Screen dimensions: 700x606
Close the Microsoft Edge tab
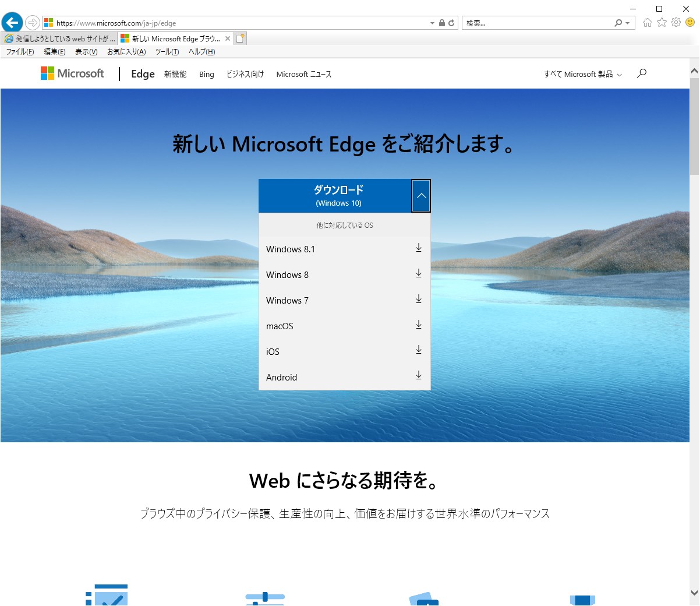click(228, 39)
